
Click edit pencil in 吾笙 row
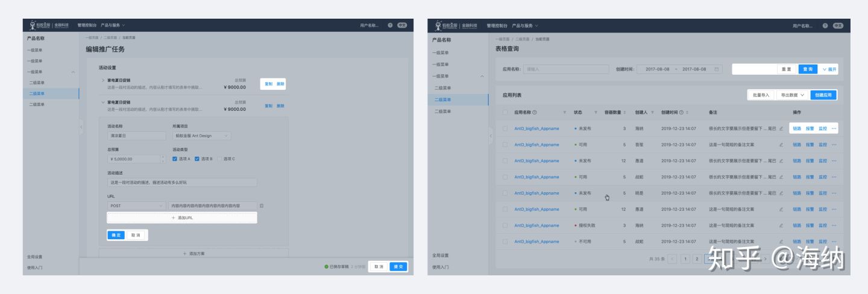(x=781, y=145)
